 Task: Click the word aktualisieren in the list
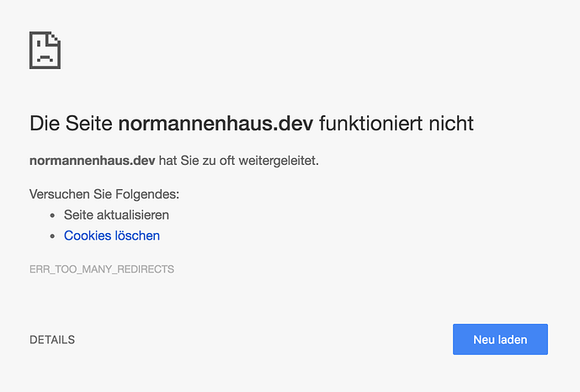point(133,215)
